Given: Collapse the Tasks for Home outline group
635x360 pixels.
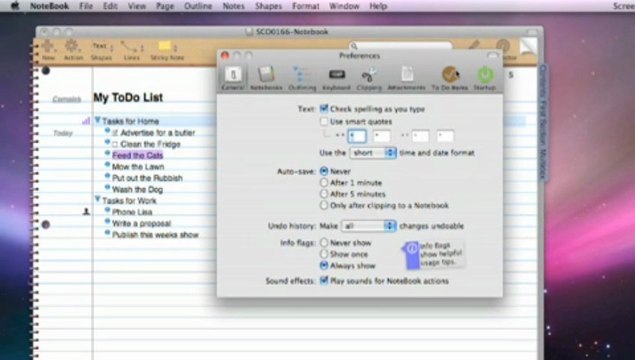Looking at the screenshot, I should (98, 120).
